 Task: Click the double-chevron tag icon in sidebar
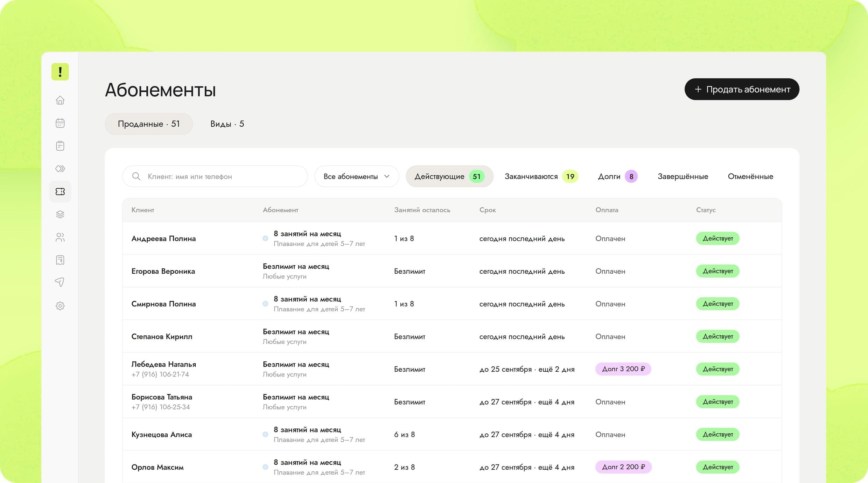click(x=60, y=169)
